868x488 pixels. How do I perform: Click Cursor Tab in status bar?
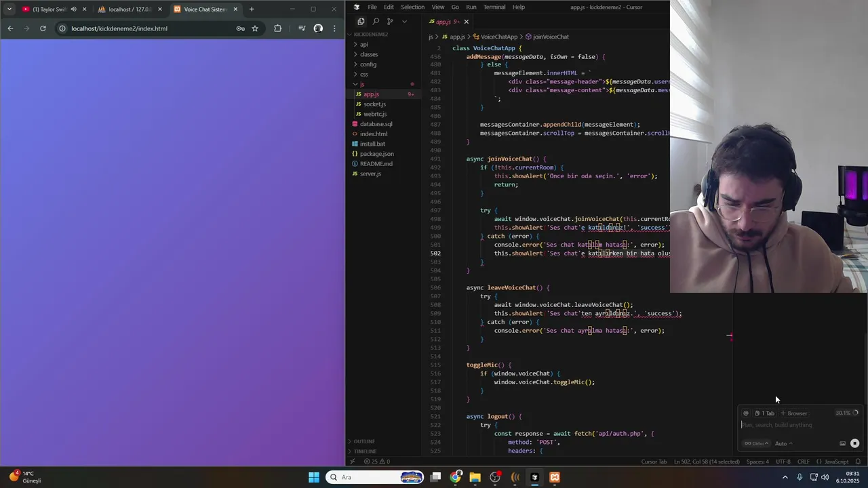[x=654, y=462]
